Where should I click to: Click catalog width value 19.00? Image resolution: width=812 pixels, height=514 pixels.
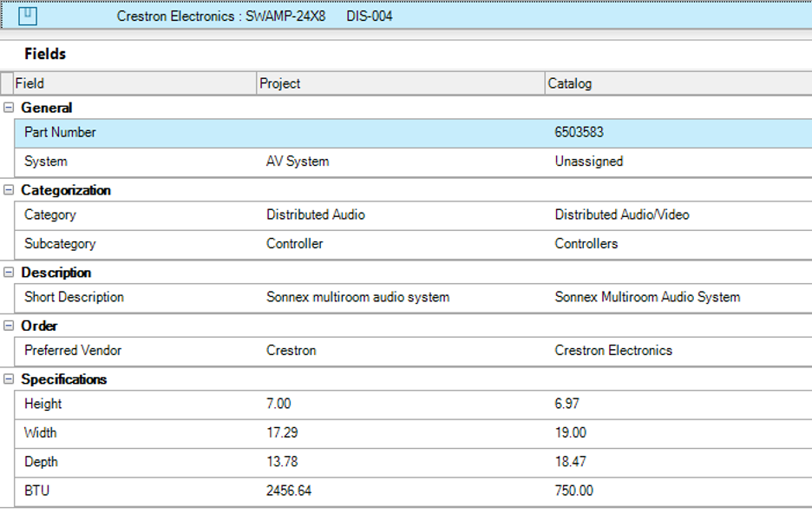pyautogui.click(x=571, y=432)
